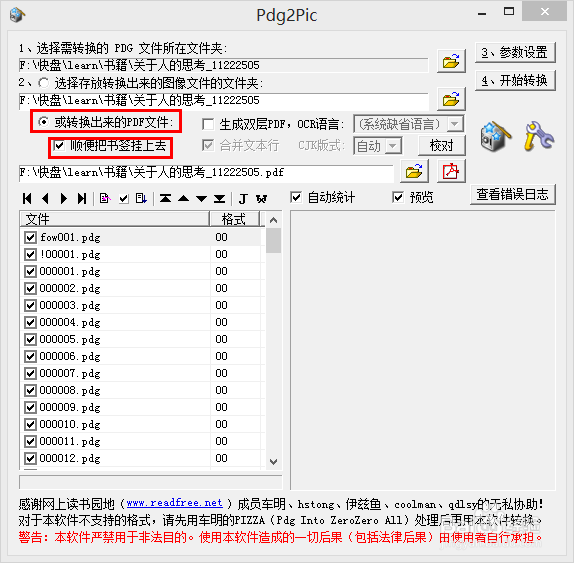Click the document sort-down toolbar icon

click(x=141, y=199)
